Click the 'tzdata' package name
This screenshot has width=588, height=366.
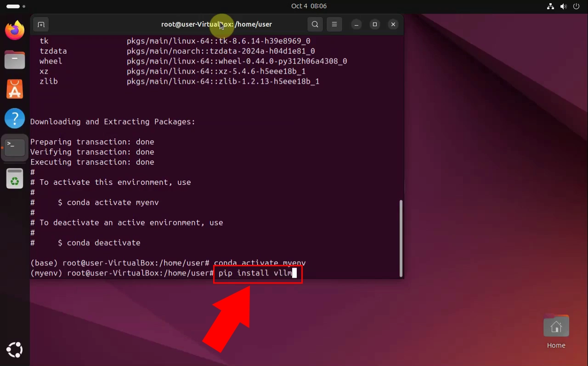pos(53,51)
